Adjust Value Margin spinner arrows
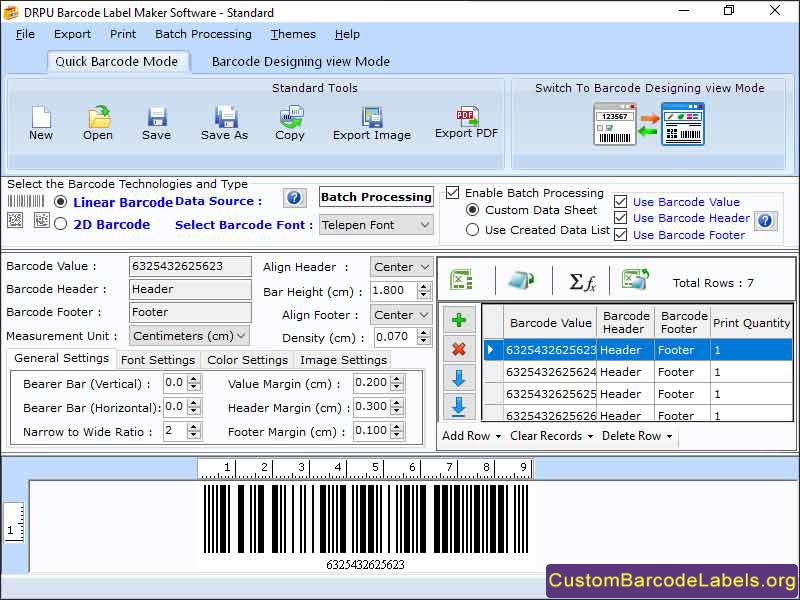The width and height of the screenshot is (800, 600). [397, 384]
